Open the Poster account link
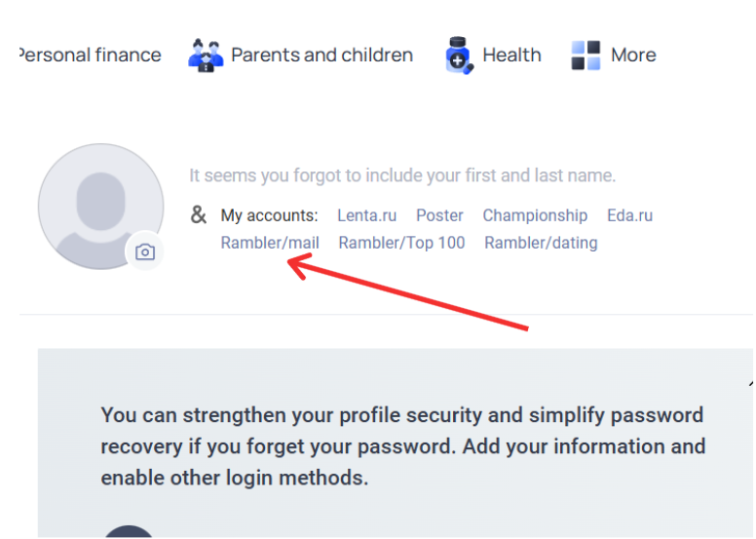756x539 pixels. [439, 215]
